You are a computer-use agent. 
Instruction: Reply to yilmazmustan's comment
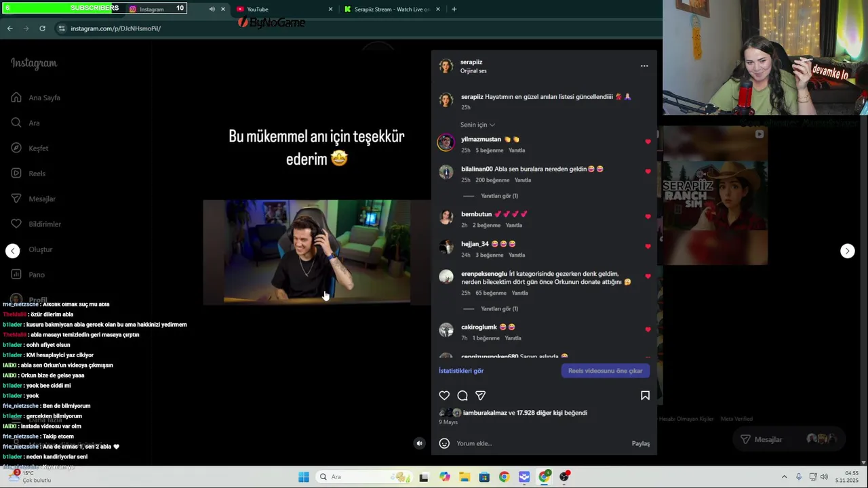[x=517, y=150]
